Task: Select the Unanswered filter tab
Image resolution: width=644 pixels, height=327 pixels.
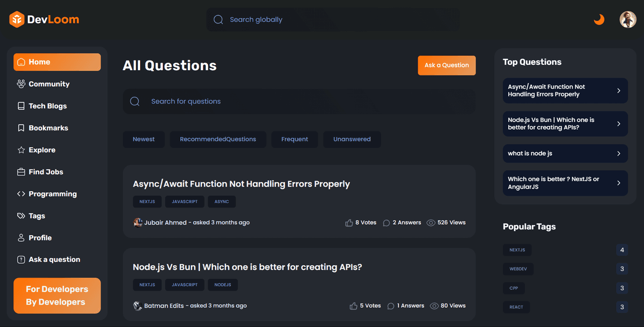Action: click(352, 139)
